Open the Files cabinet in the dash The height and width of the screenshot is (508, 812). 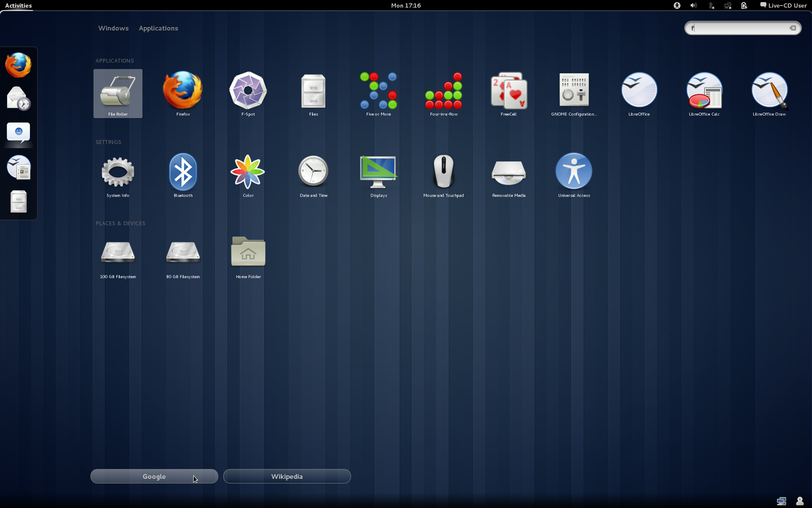19,202
